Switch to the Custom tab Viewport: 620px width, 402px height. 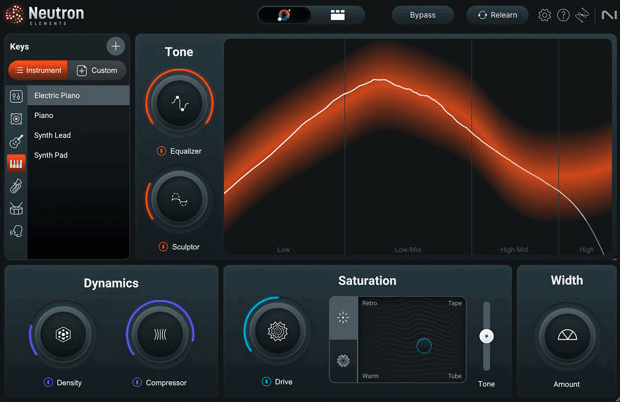point(97,70)
